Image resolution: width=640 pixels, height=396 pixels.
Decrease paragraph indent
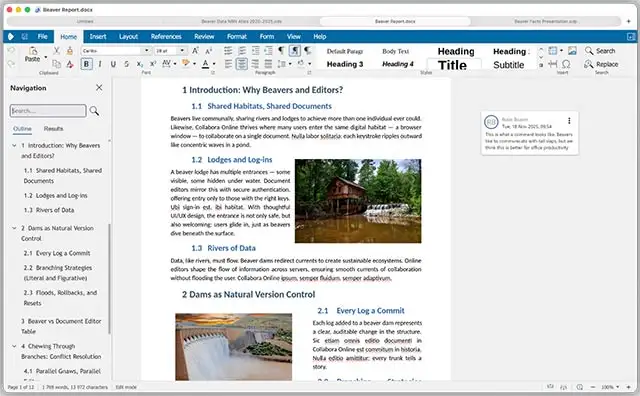268,50
